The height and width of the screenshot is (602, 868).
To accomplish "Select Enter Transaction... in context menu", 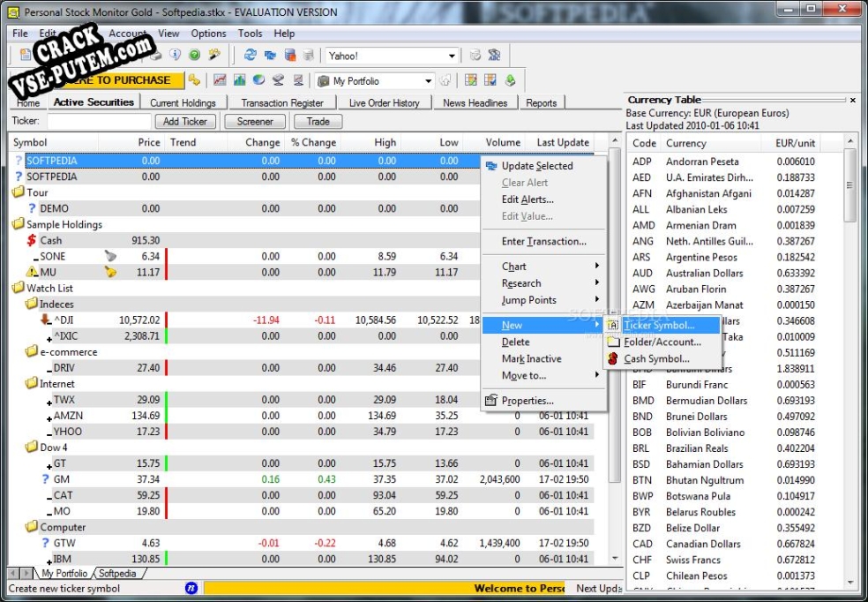I will (x=542, y=242).
